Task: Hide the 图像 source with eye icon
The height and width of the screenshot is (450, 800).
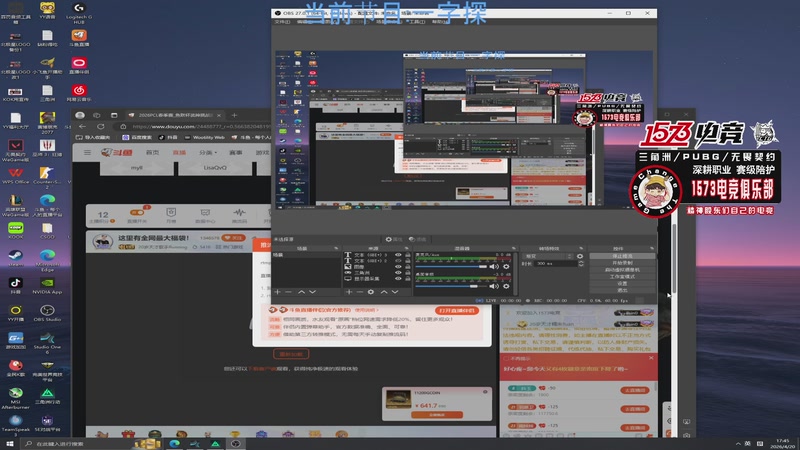Action: 398,267
